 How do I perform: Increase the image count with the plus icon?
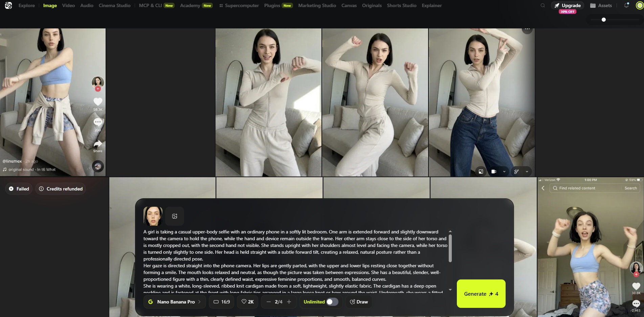coord(289,302)
